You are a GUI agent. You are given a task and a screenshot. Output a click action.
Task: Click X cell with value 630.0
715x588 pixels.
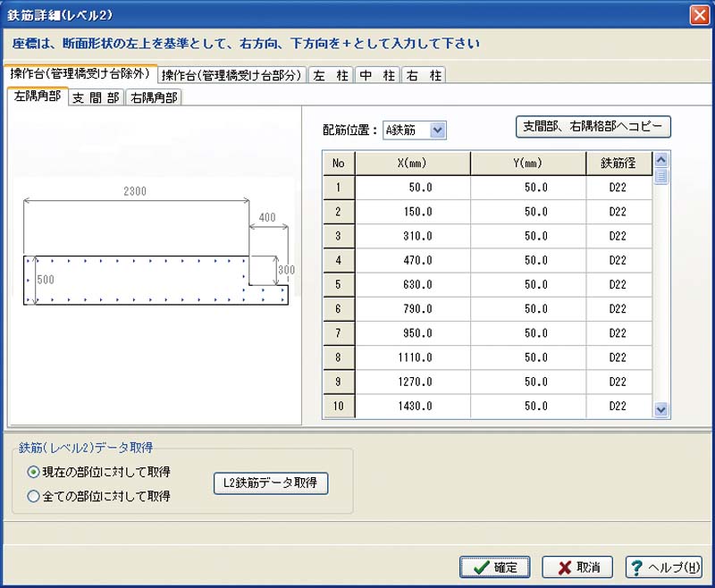[x=413, y=285]
